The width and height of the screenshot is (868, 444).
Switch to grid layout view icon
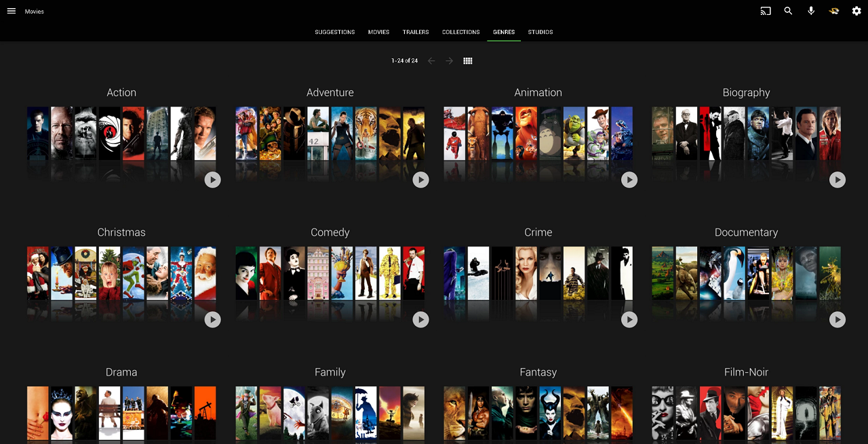click(x=467, y=60)
